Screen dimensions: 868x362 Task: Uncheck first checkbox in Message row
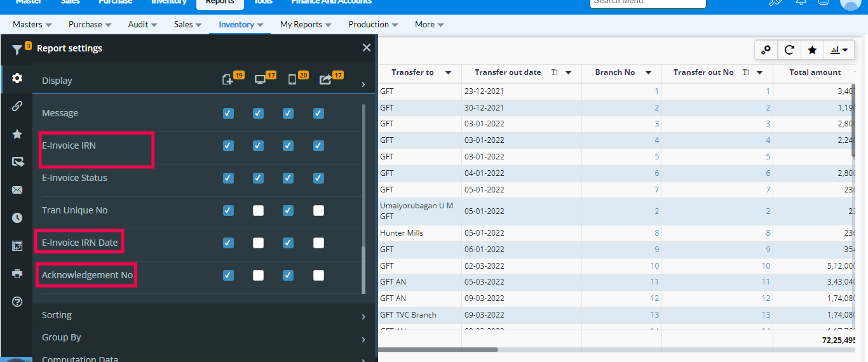coord(228,113)
